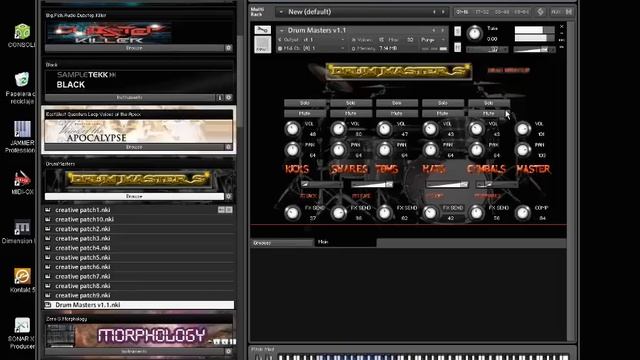Toggle the AUX rack button
Viewport: 640px width, 360px height.
(x=556, y=12)
